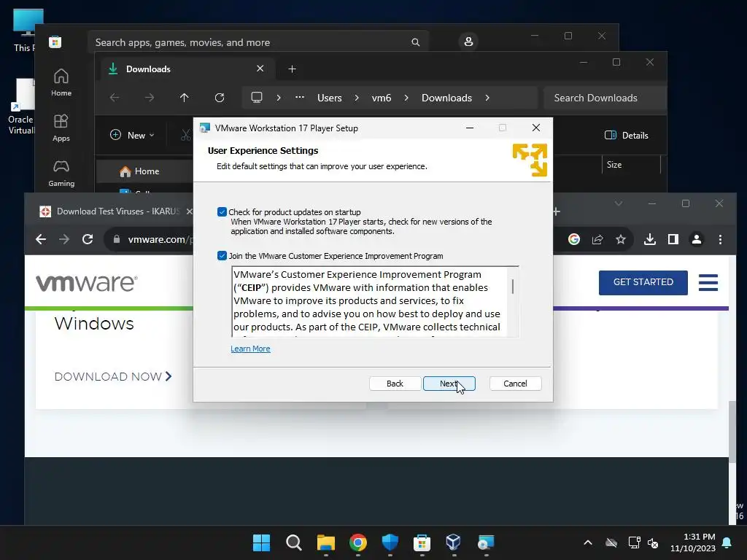Screen dimensions: 747x560
Task: Open Chrome tab search chevron
Action: 619,204
